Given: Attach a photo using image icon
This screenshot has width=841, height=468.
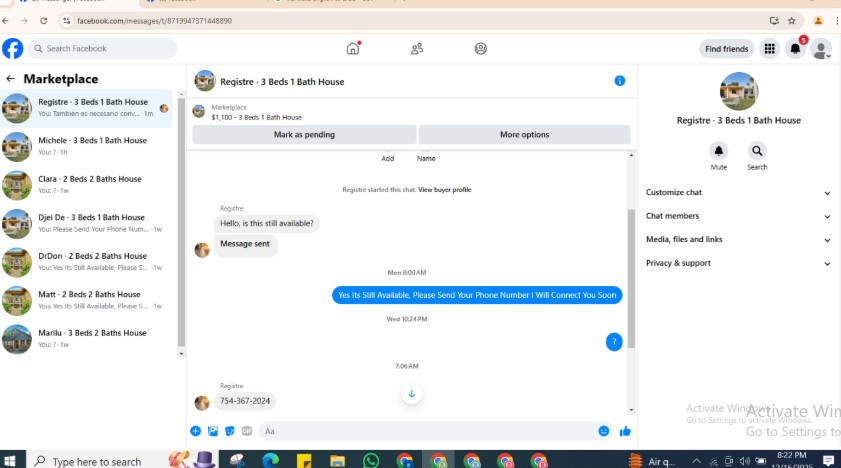Looking at the screenshot, I should point(213,431).
